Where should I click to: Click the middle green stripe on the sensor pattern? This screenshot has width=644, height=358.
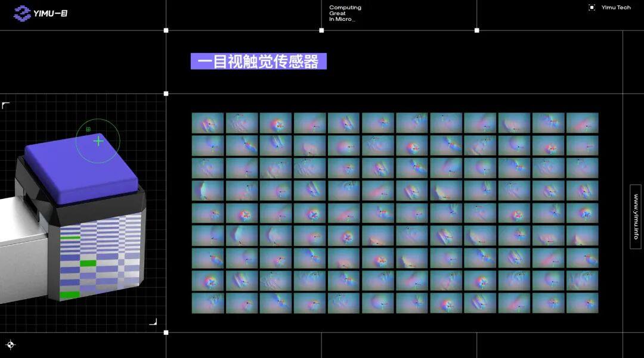[x=88, y=263]
